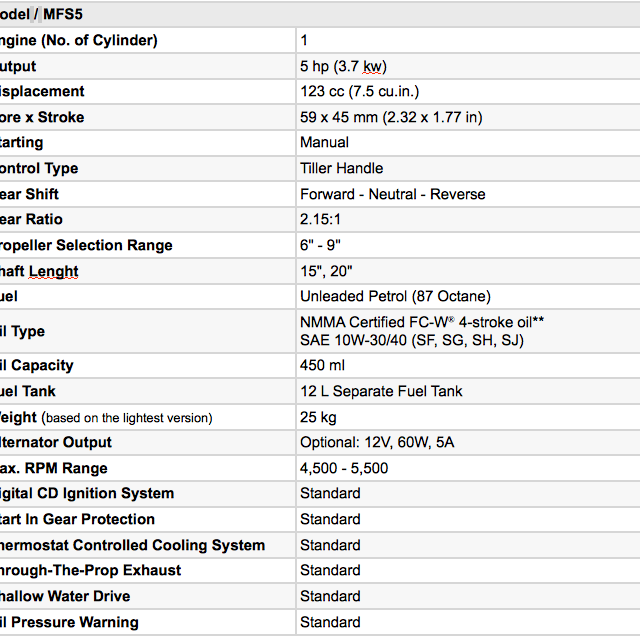Viewport: 640px width, 636px height.
Task: Select the '12 L Separate Fuel Tank' value
Action: pyautogui.click(x=381, y=391)
